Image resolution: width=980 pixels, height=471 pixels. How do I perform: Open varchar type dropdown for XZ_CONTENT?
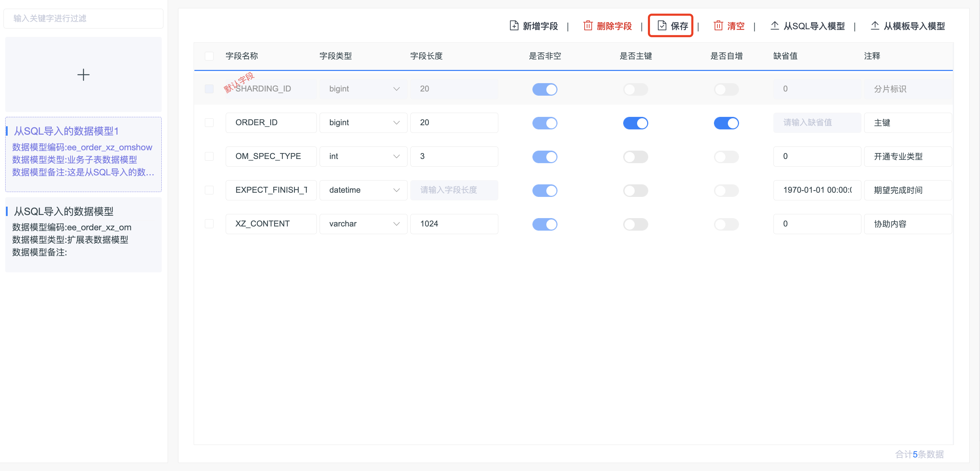[x=363, y=224]
